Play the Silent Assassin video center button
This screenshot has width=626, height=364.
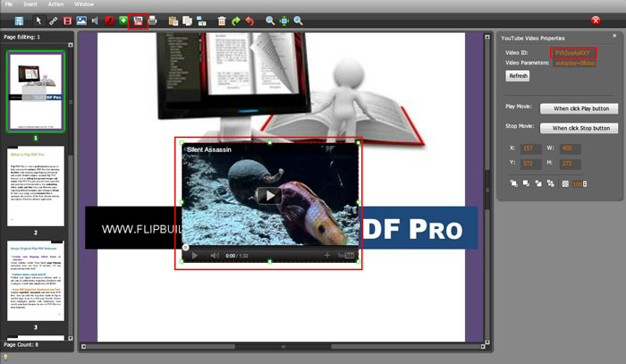click(269, 196)
